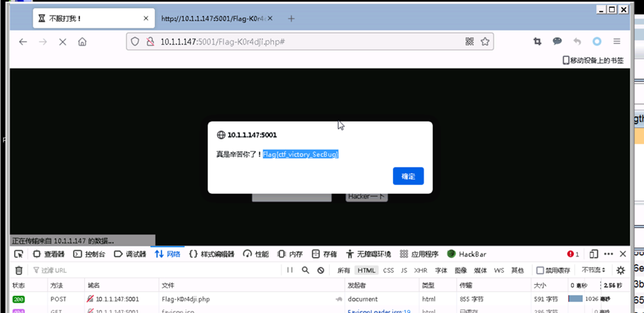Toggle the 禁用缓存 checkbox
Viewport: 644px width, 313px height.
click(541, 271)
